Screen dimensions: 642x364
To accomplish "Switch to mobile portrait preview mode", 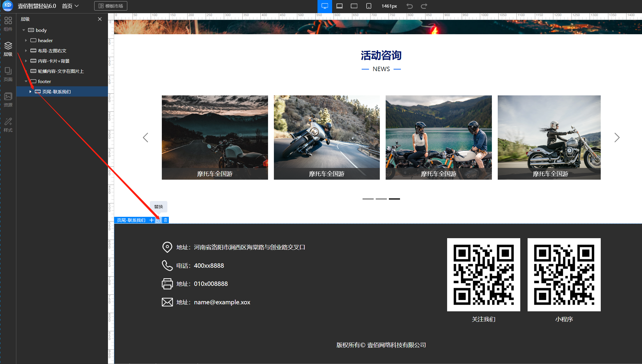I will tap(369, 6).
